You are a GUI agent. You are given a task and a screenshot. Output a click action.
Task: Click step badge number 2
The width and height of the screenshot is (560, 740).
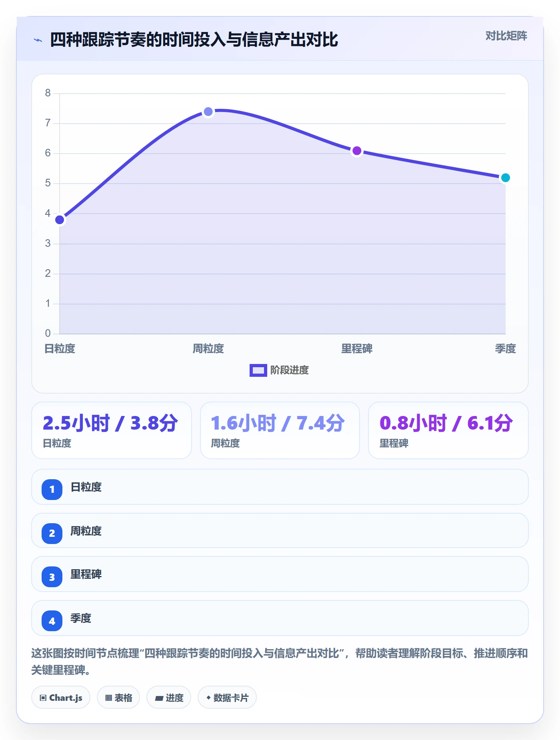click(52, 533)
